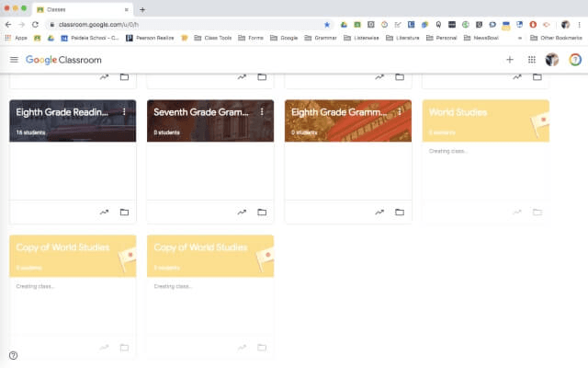This screenshot has height=368, width=588.
Task: Open the Chrome profile avatar in toolbar
Action: click(565, 25)
